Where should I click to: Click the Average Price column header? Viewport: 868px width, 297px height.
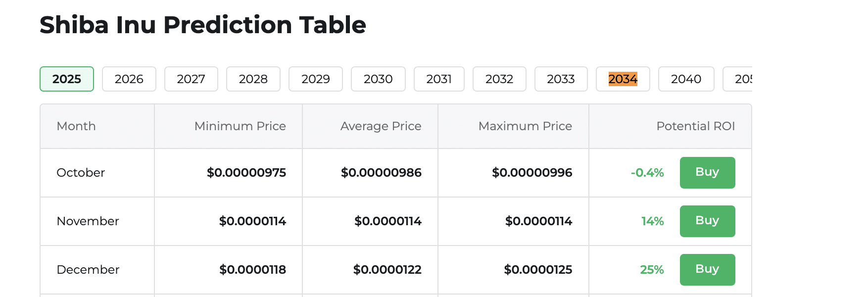(380, 126)
